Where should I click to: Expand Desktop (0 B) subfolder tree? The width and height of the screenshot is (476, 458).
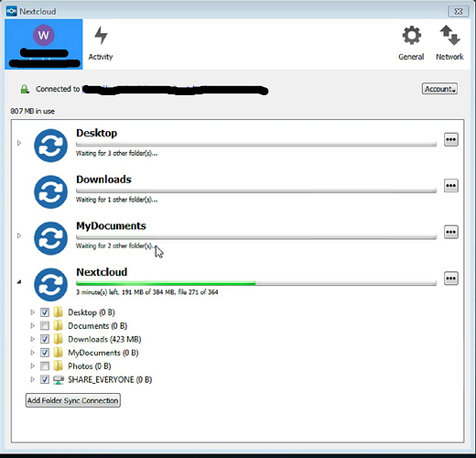point(33,312)
